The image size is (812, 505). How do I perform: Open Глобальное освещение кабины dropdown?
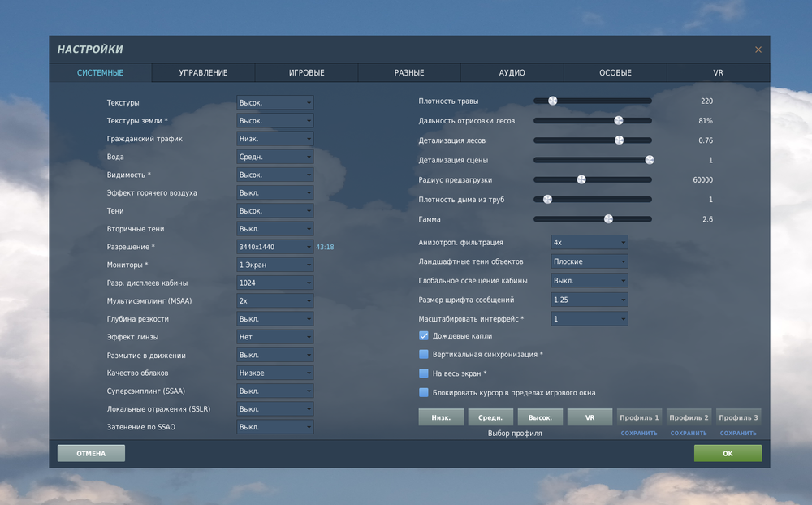click(590, 281)
